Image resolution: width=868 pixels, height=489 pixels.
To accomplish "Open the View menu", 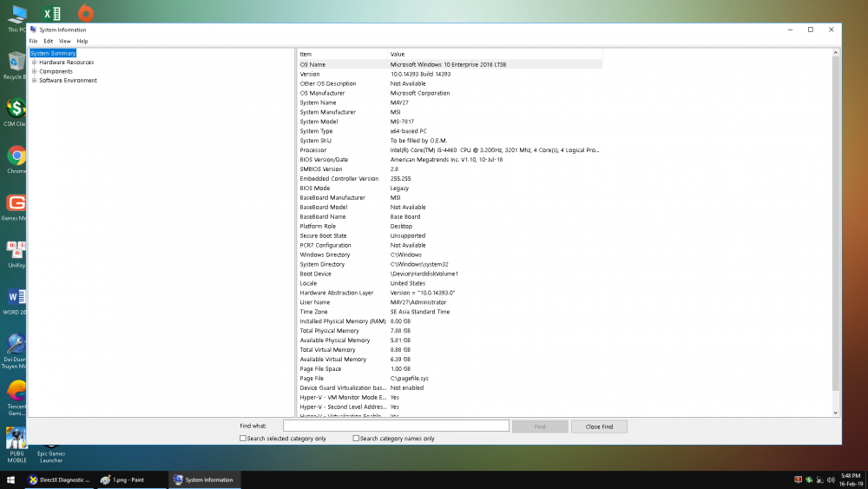I will point(64,41).
